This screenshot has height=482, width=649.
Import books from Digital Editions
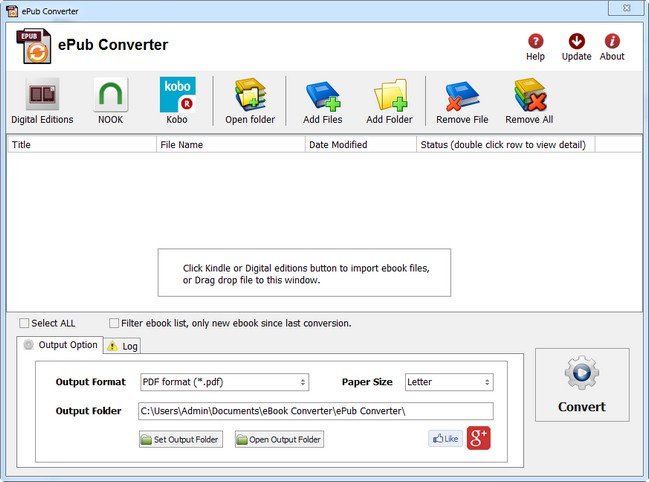click(42, 101)
